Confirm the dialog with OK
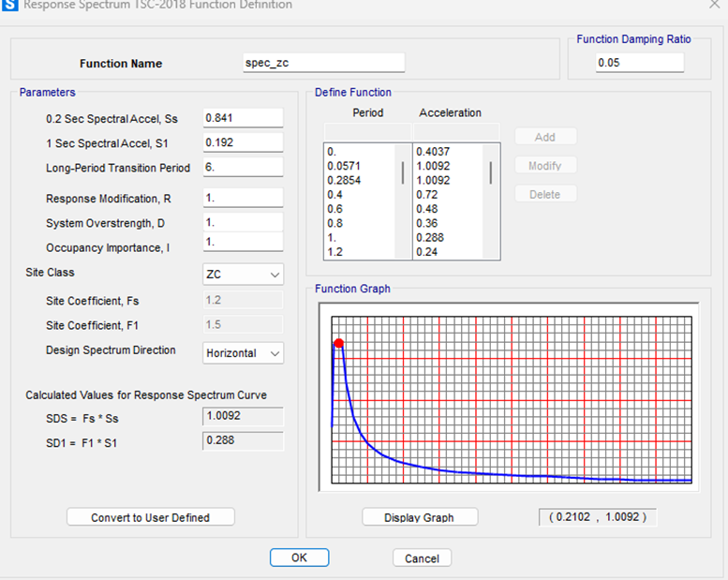Screen dimensions: 728x580 point(299,558)
